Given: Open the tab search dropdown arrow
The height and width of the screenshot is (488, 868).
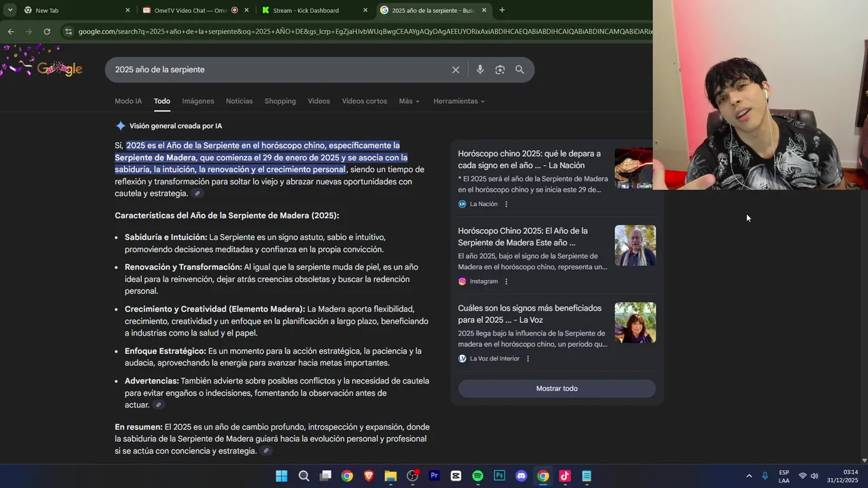Looking at the screenshot, I should [9, 10].
